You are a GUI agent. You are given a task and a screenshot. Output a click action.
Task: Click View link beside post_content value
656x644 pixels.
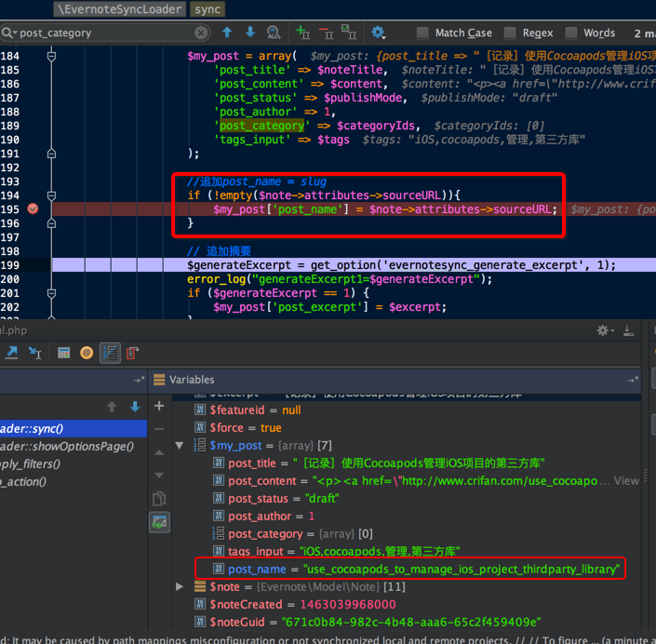tap(627, 480)
